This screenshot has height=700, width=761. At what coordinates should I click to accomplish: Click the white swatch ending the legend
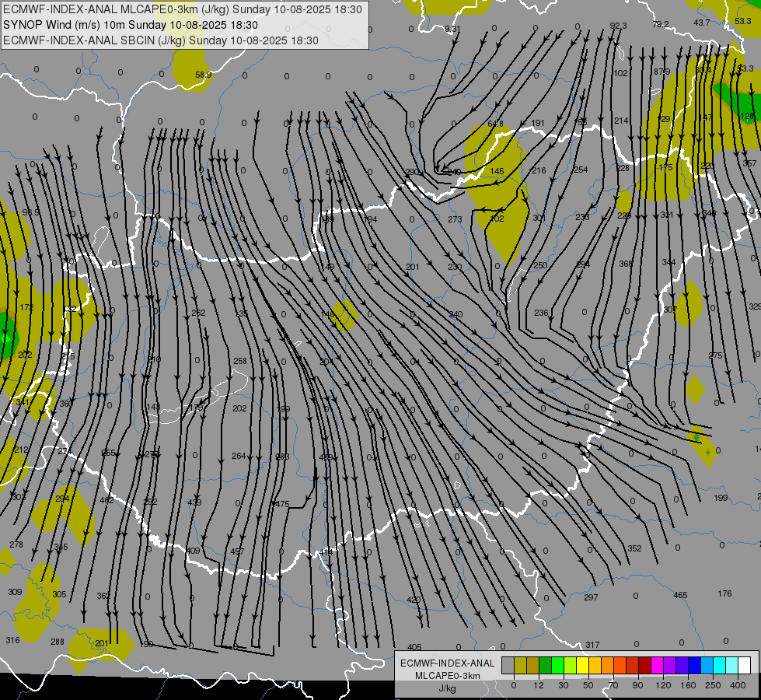(745, 666)
